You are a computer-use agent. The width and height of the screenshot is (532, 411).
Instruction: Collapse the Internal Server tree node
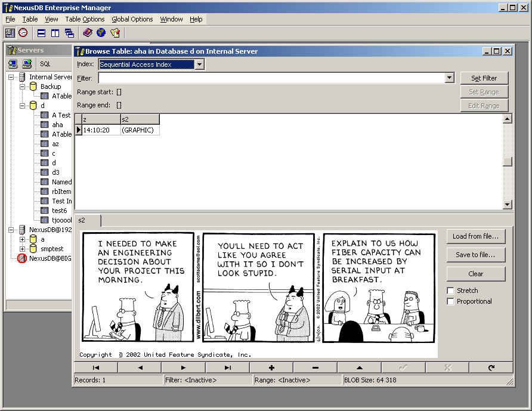(x=11, y=77)
